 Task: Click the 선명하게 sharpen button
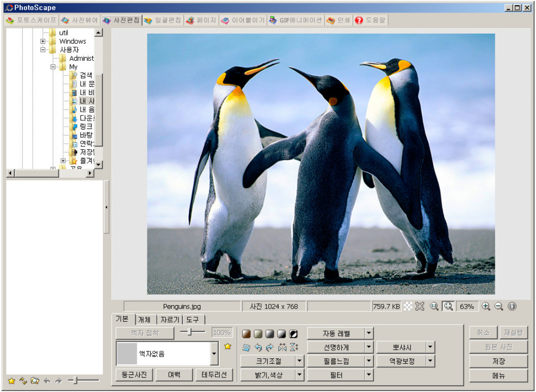[x=336, y=347]
